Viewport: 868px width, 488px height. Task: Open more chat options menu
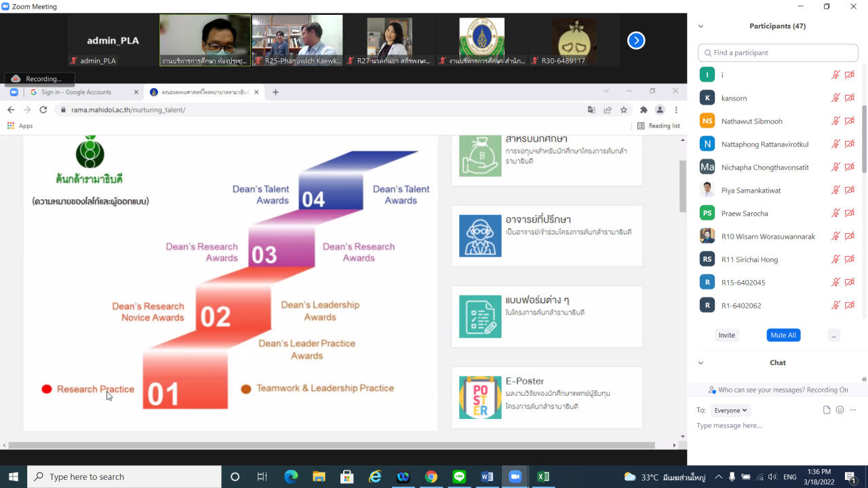(x=853, y=410)
